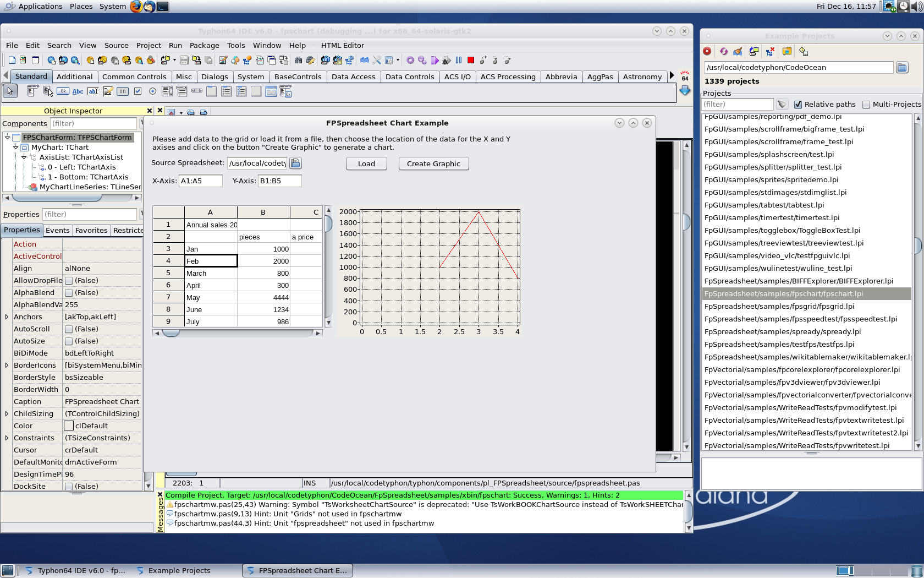
Task: Switch to the Additional palette tab
Action: point(74,77)
